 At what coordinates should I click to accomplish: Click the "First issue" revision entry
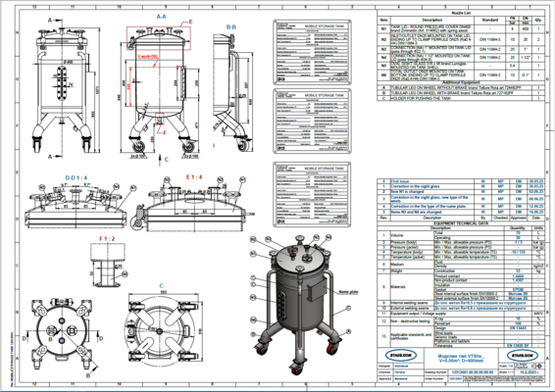400,181
